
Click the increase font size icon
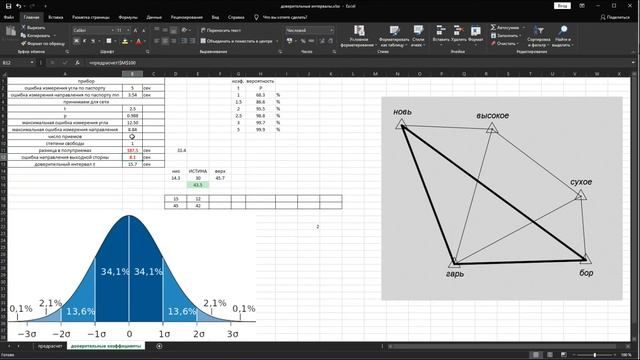point(136,31)
